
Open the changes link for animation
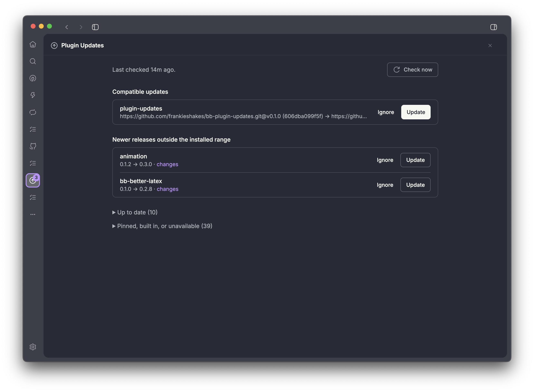167,165
